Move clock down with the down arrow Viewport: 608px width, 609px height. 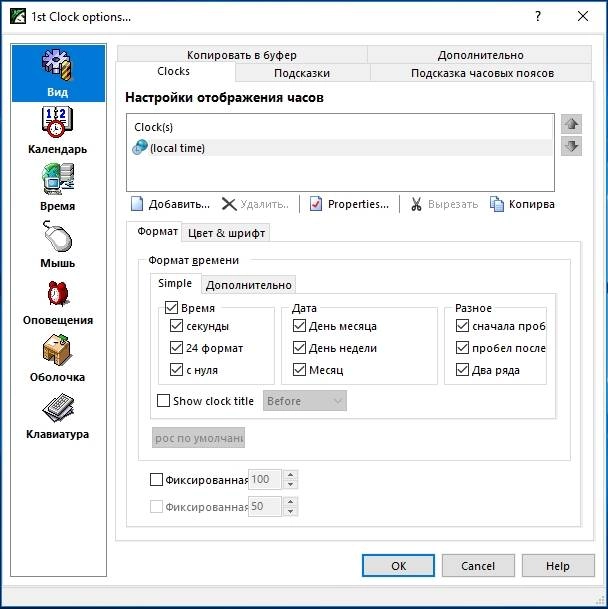pos(571,146)
